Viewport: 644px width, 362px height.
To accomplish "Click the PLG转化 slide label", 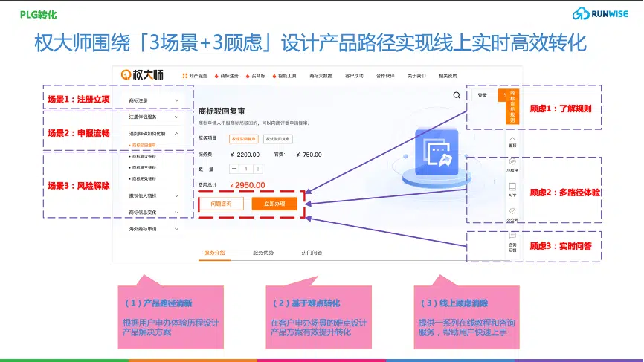I will tap(38, 15).
